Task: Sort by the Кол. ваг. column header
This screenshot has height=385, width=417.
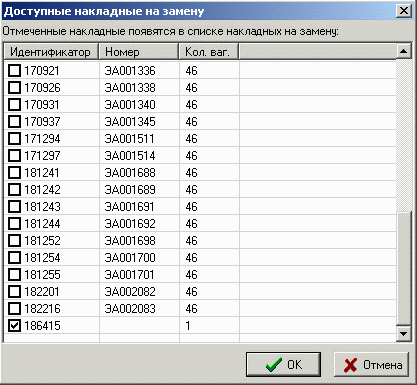Action: pos(209,52)
